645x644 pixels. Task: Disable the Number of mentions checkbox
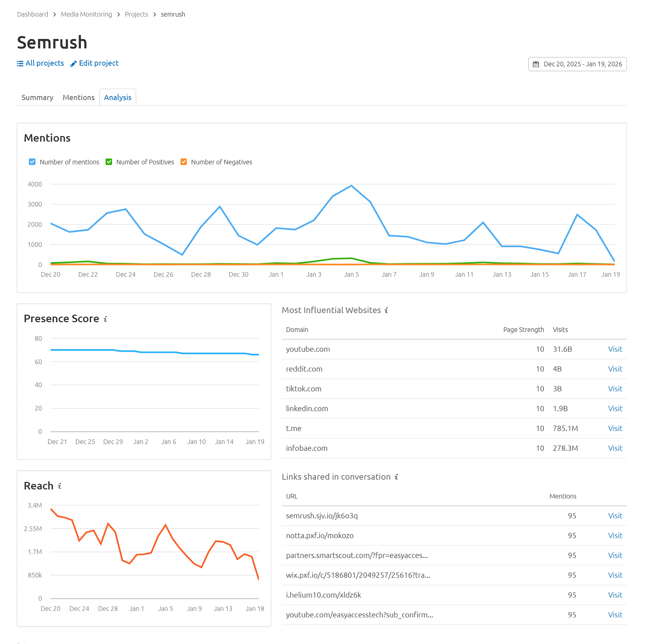[x=32, y=162]
